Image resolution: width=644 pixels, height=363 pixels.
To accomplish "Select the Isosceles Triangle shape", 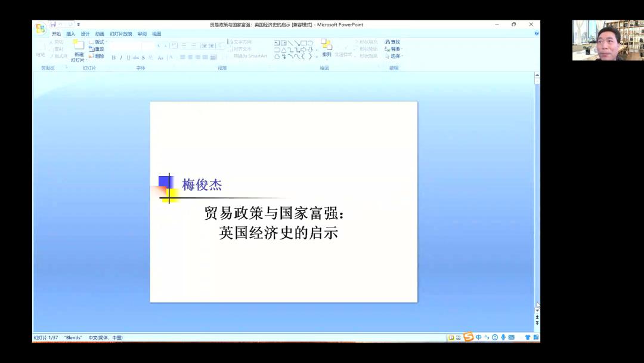I will (283, 50).
